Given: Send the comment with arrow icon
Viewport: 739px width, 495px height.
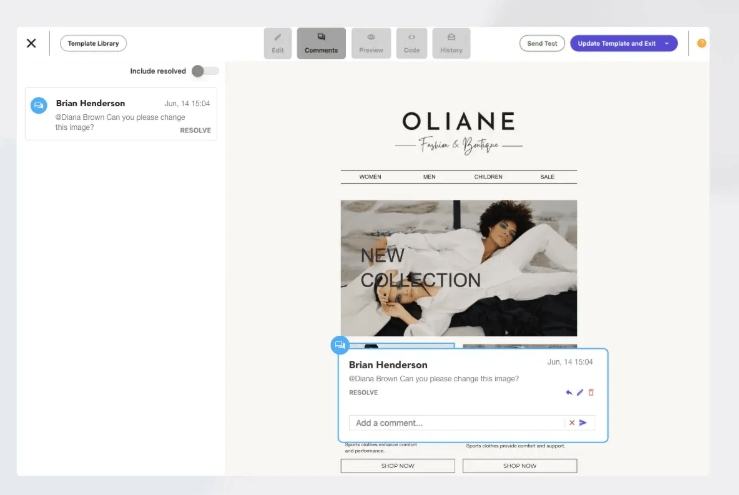Looking at the screenshot, I should point(583,423).
